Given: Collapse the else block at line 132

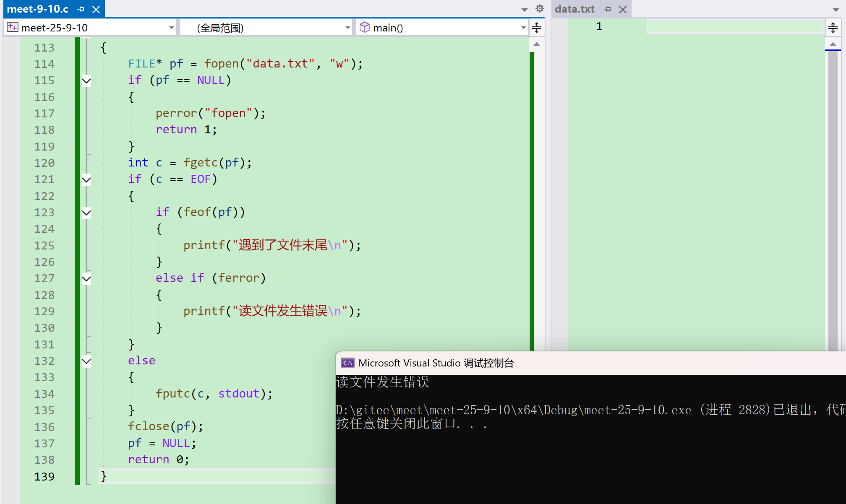Looking at the screenshot, I should (x=86, y=361).
